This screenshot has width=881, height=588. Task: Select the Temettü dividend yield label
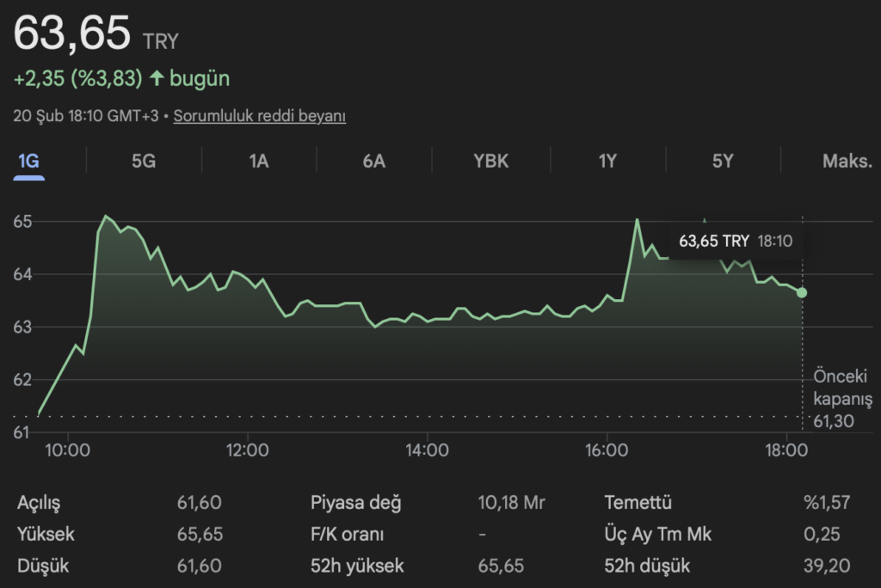point(638,503)
